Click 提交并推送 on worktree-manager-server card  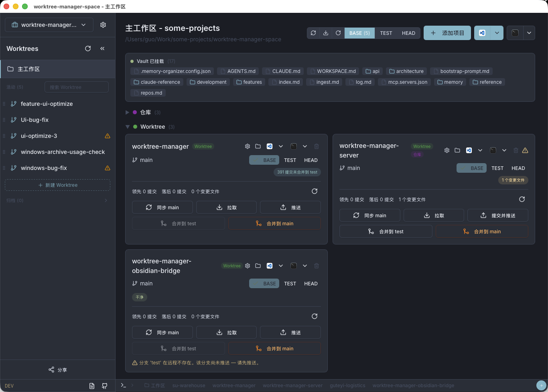point(498,215)
